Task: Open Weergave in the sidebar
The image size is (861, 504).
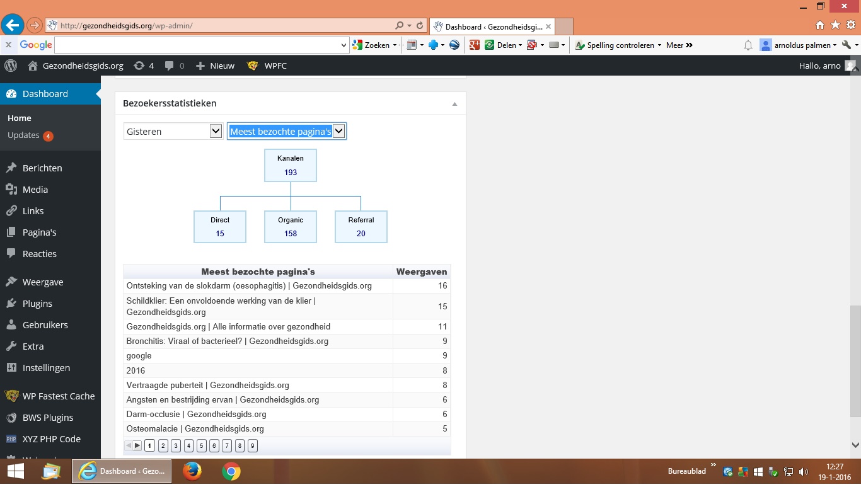Action: click(x=50, y=282)
